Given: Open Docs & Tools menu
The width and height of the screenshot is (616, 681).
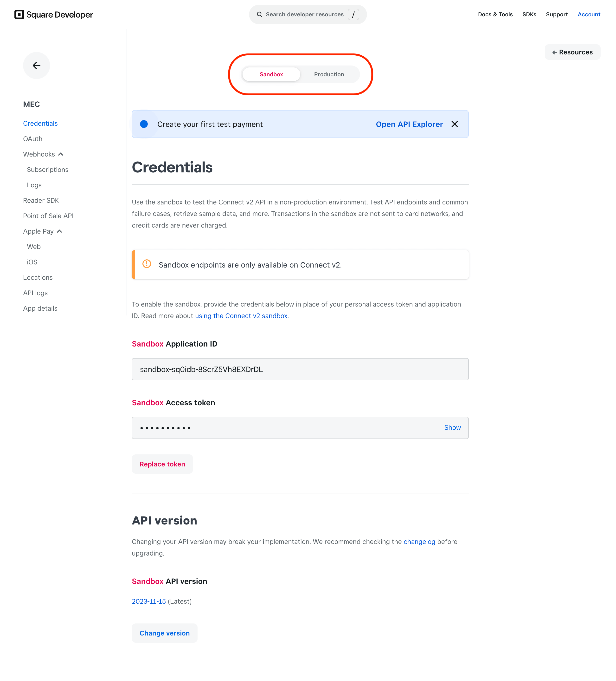Looking at the screenshot, I should pos(495,14).
